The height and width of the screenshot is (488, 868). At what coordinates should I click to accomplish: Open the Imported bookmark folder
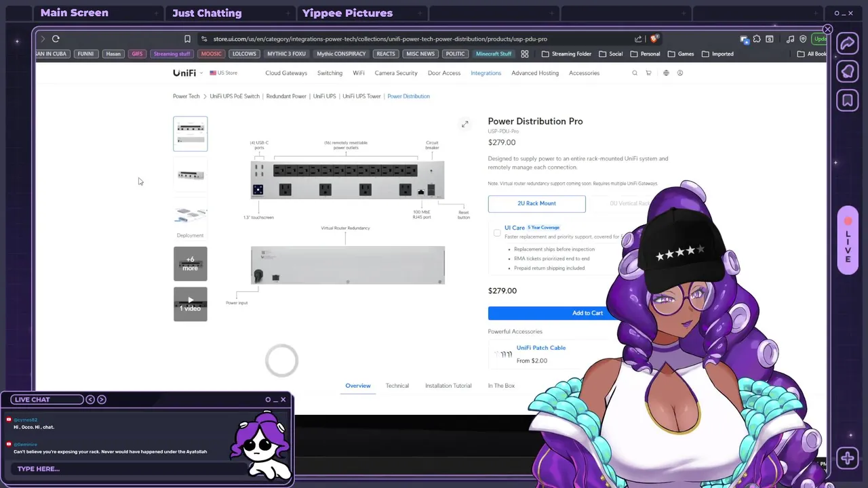(717, 54)
